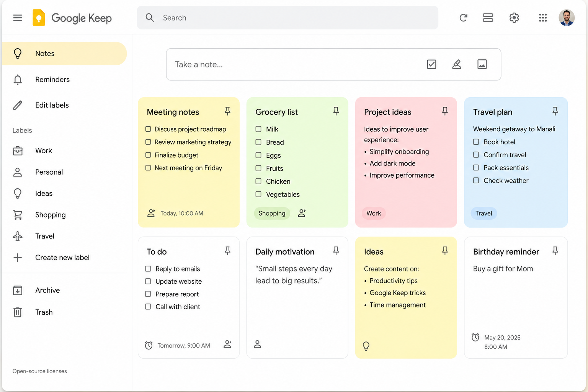Open Edit labels in sidebar
Viewport: 588px width, 392px height.
click(64, 105)
